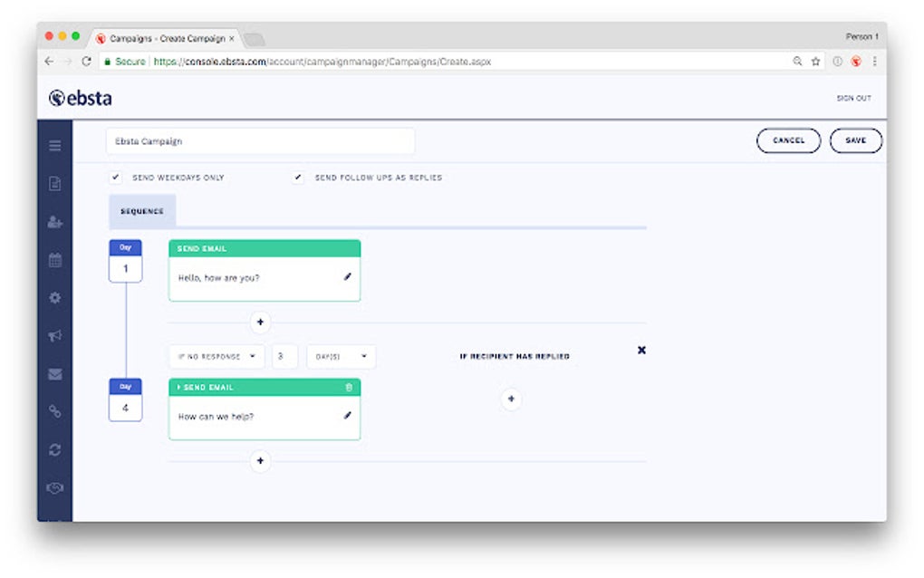Screen dimensions: 924x578
Task: Edit the first email using its pencil icon
Action: (x=347, y=278)
